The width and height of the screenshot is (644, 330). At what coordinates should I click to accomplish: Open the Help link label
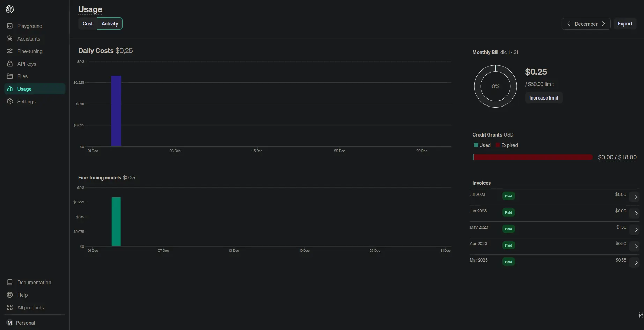22,295
